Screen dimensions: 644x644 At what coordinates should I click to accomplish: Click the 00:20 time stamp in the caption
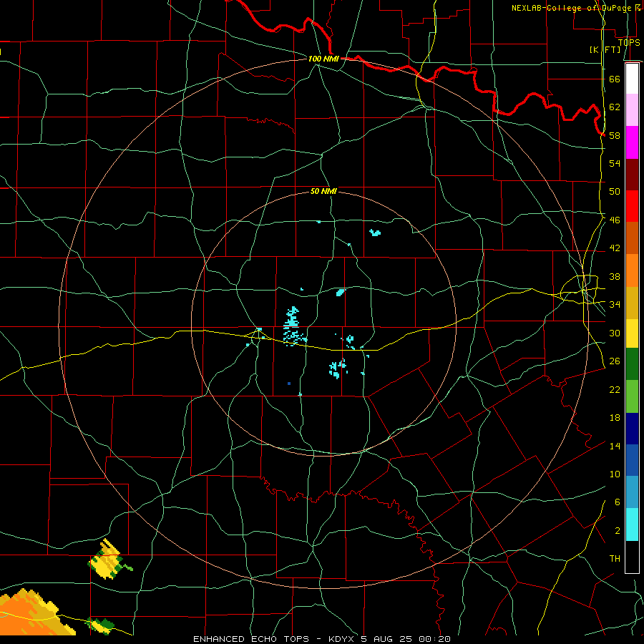coord(434,639)
